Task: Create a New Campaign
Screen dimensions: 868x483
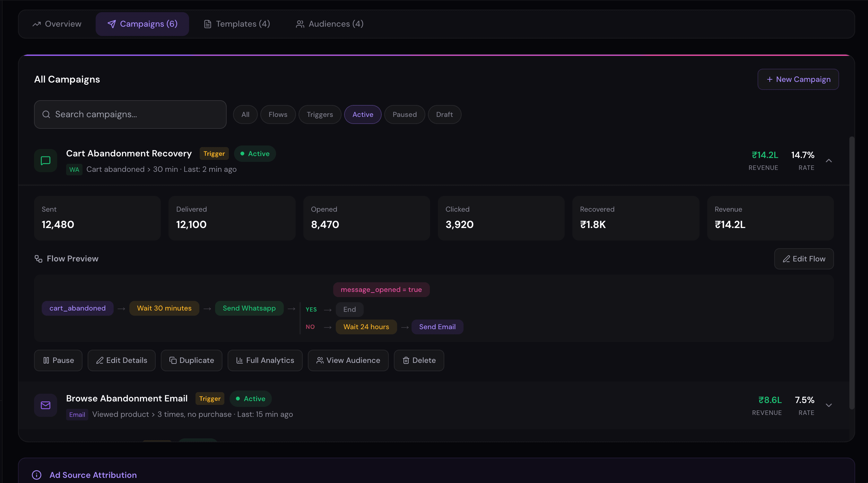Action: point(798,79)
